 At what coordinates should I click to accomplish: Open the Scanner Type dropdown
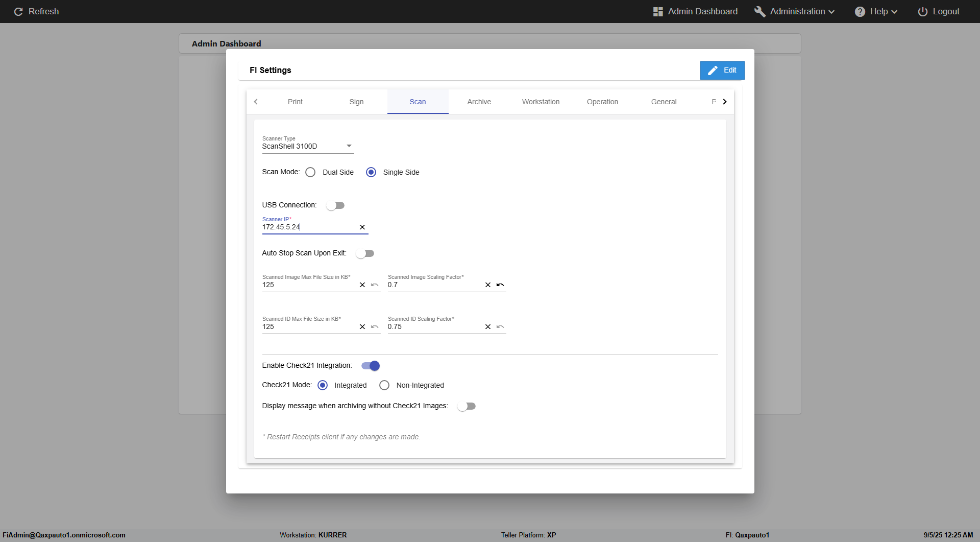(308, 146)
